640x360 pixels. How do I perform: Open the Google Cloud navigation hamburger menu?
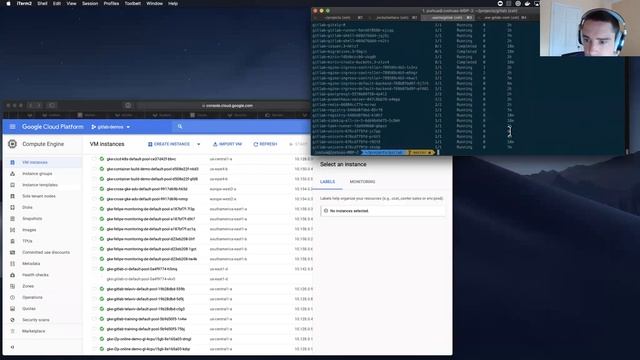(x=13, y=127)
